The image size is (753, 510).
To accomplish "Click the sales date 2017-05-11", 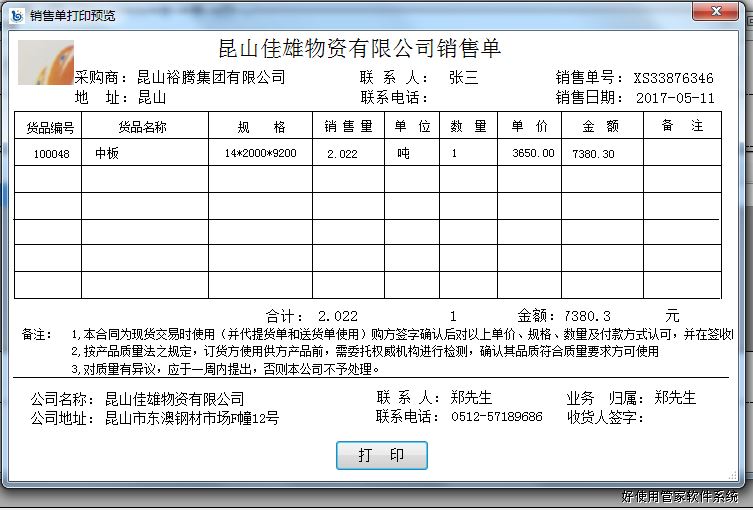I will pyautogui.click(x=675, y=98).
